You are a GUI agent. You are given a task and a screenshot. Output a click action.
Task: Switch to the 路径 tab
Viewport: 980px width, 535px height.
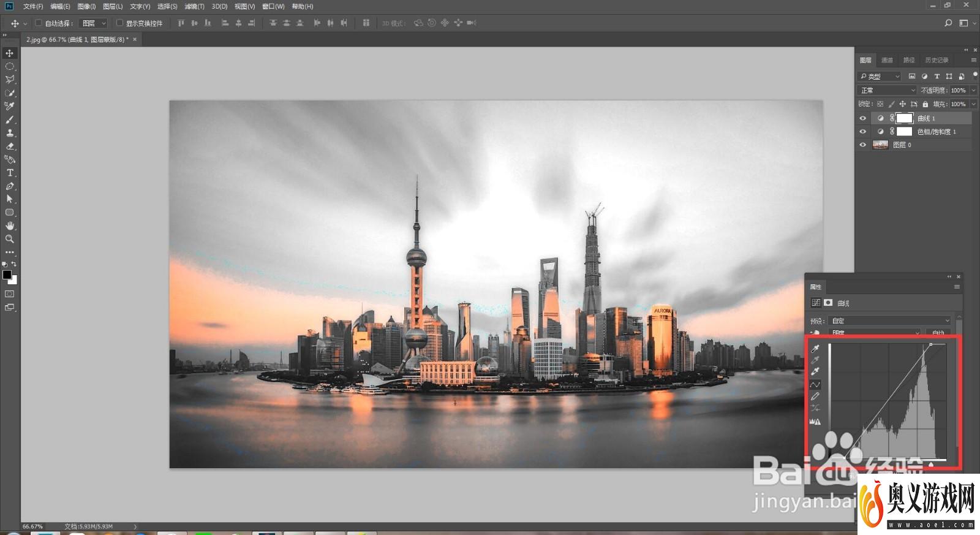pyautogui.click(x=909, y=60)
